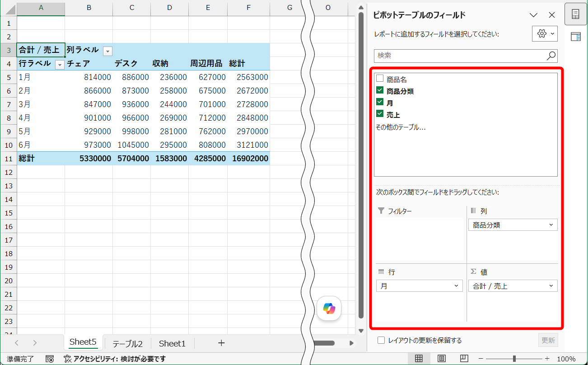The image size is (588, 365).
Task: Switch to the Sheet1 sheet tab
Action: tap(172, 344)
